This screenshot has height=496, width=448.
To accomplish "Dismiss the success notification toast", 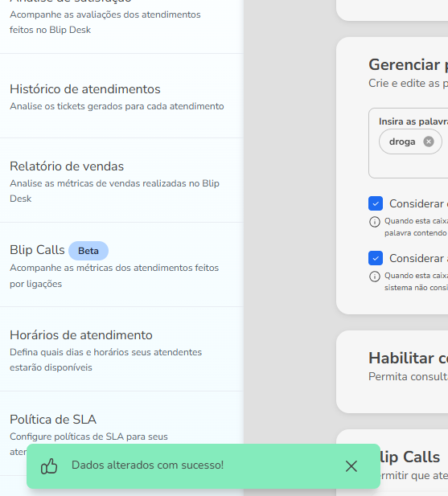I will [351, 466].
